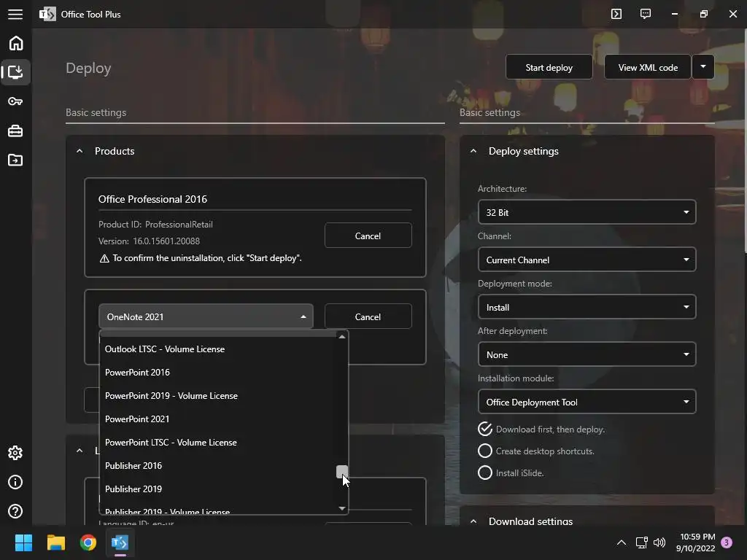
Task: Open File Explorer from taskbar
Action: [55, 542]
